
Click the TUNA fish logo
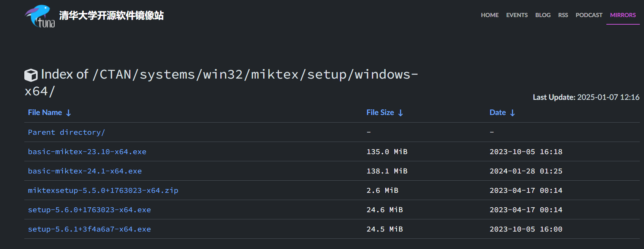pyautogui.click(x=40, y=16)
